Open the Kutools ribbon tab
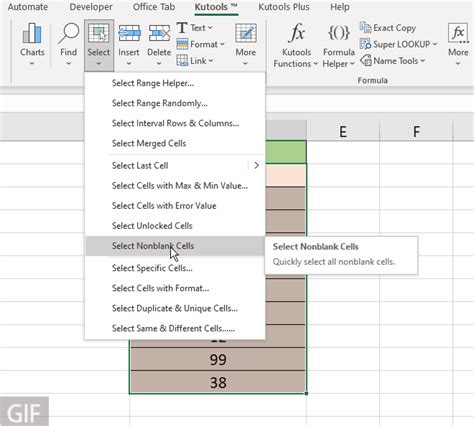The image size is (474, 426). (x=216, y=7)
